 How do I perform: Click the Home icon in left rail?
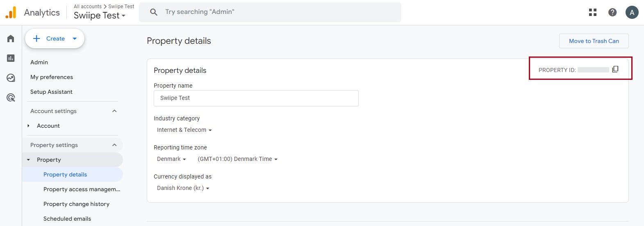11,38
